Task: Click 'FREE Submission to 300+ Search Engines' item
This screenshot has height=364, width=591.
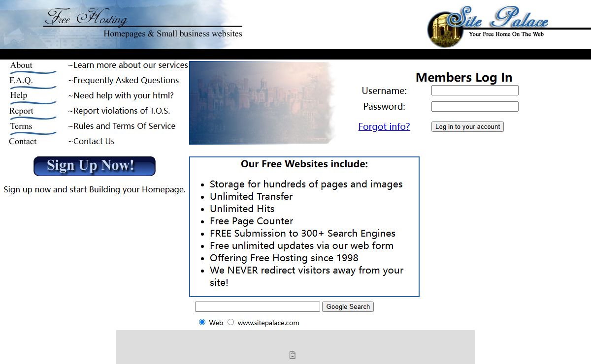Action: [303, 233]
